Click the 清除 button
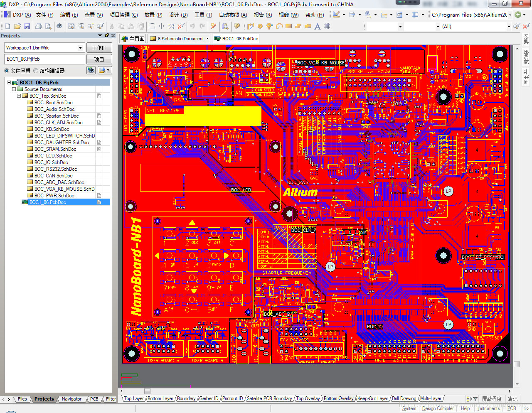This screenshot has width=532, height=413. [x=513, y=399]
